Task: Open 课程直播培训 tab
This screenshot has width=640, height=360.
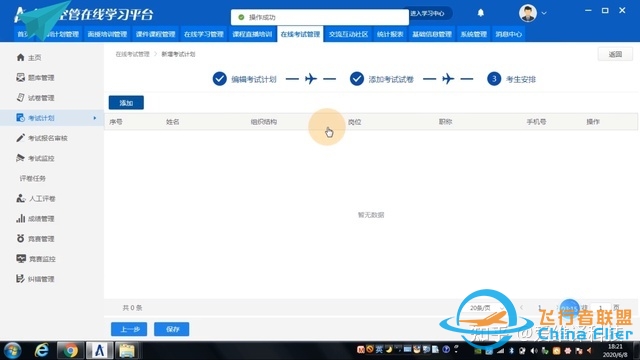Action: pyautogui.click(x=252, y=34)
